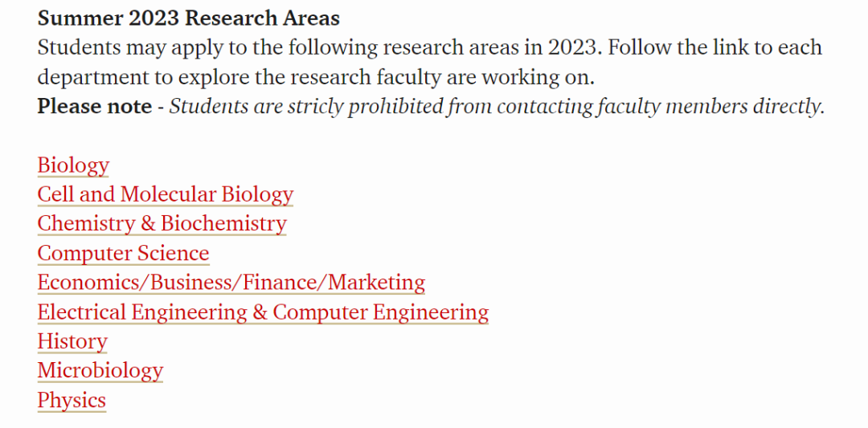Click the italic faculty contact warning sentence

497,106
